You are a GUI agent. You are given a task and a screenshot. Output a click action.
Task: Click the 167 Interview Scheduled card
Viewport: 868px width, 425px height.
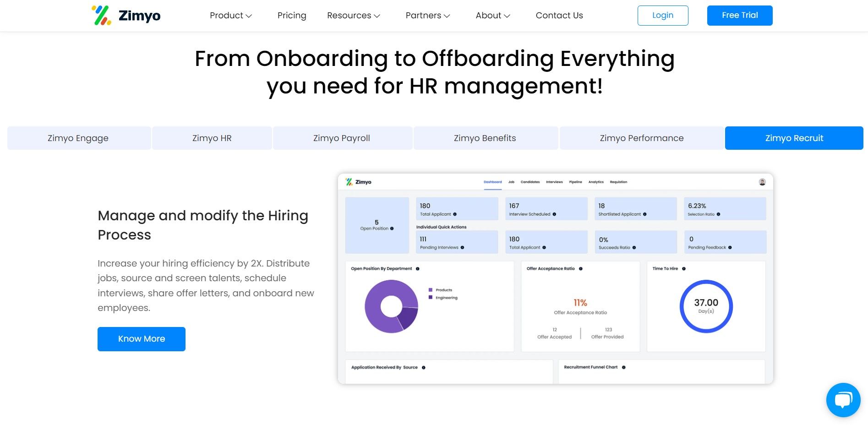(546, 209)
